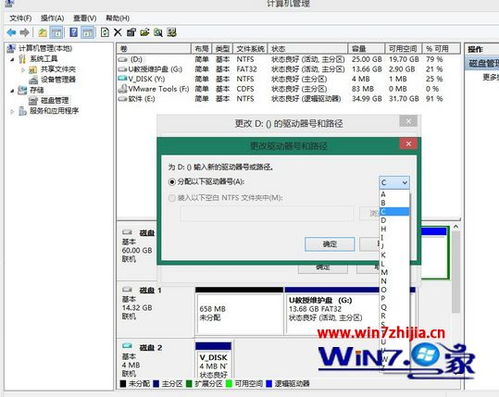
Task: Select the 装入以下空白 NTFS 文件夹 radio button
Action: (x=172, y=198)
